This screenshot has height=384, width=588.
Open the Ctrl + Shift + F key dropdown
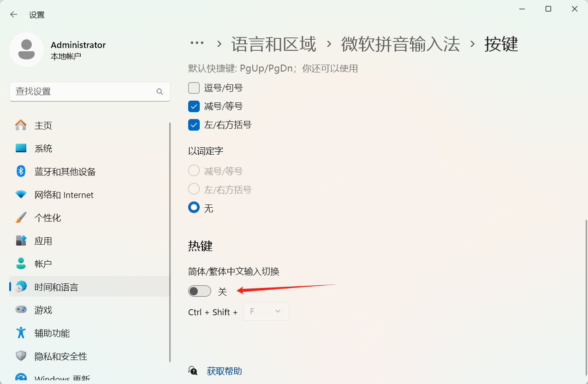pos(266,312)
